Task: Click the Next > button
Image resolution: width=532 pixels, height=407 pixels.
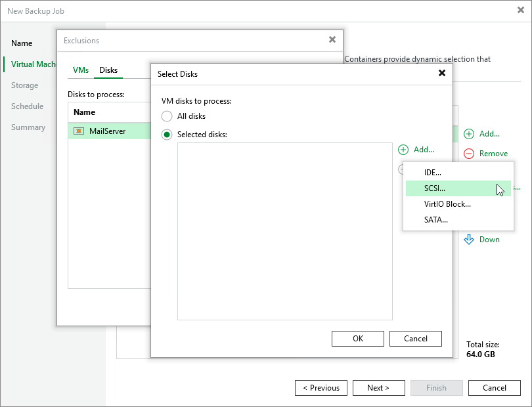Action: coord(379,388)
